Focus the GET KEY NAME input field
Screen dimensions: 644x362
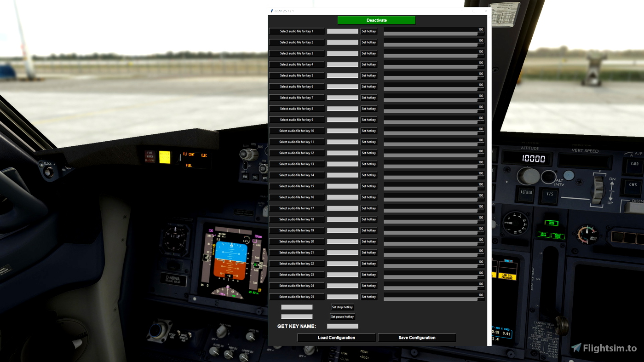(x=343, y=326)
